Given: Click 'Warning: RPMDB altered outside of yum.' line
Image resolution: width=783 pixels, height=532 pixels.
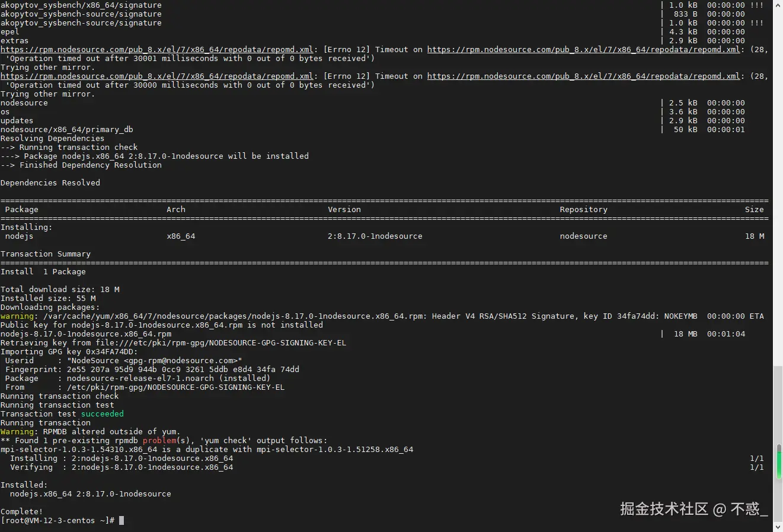Looking at the screenshot, I should pyautogui.click(x=91, y=432).
